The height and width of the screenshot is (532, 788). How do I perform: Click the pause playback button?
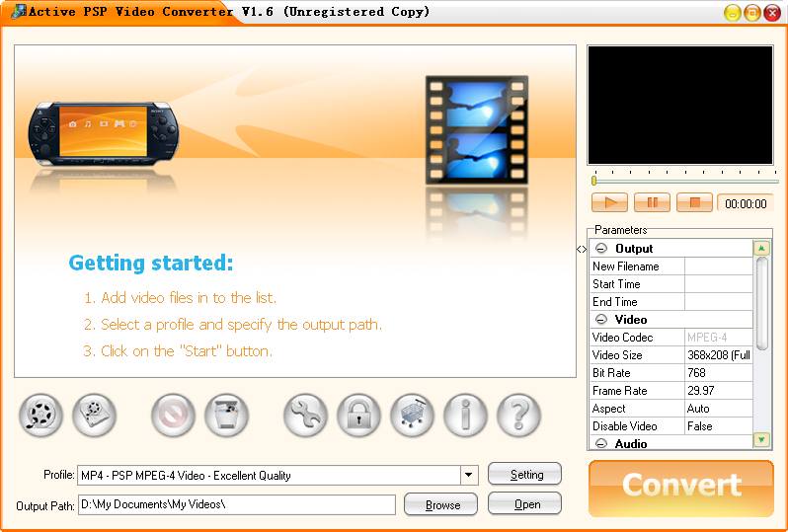point(652,202)
